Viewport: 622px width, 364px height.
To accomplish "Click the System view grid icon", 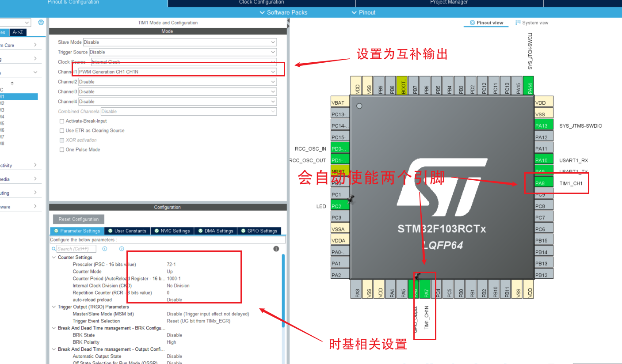I will (518, 23).
